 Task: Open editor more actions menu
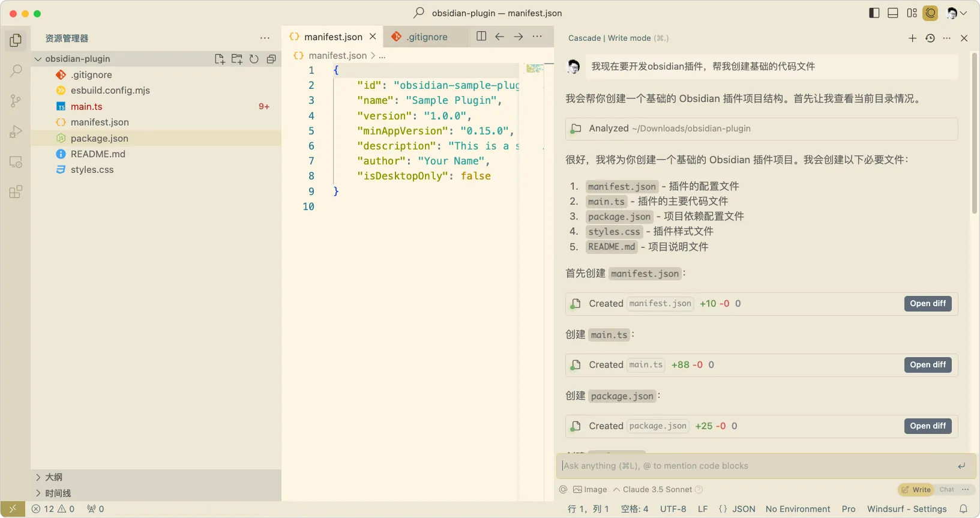click(537, 37)
